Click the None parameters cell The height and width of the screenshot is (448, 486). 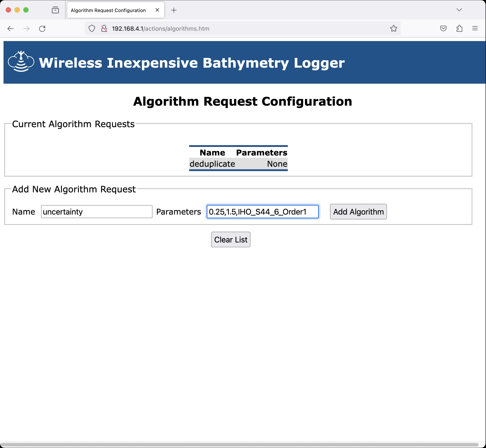(x=262, y=164)
